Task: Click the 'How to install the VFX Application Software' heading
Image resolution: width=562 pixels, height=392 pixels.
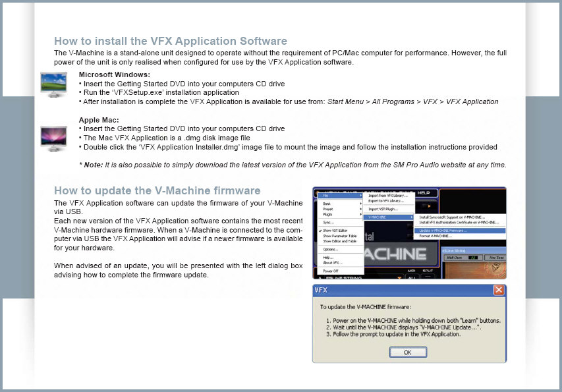Action: (x=171, y=42)
